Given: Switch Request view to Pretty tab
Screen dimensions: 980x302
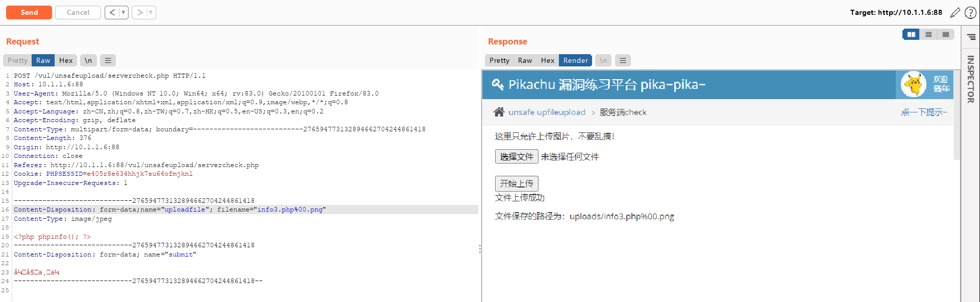Looking at the screenshot, I should 18,60.
